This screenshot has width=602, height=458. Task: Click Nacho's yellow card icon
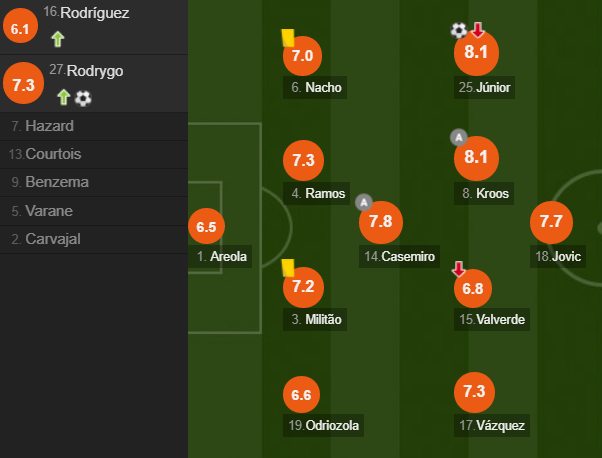click(288, 38)
